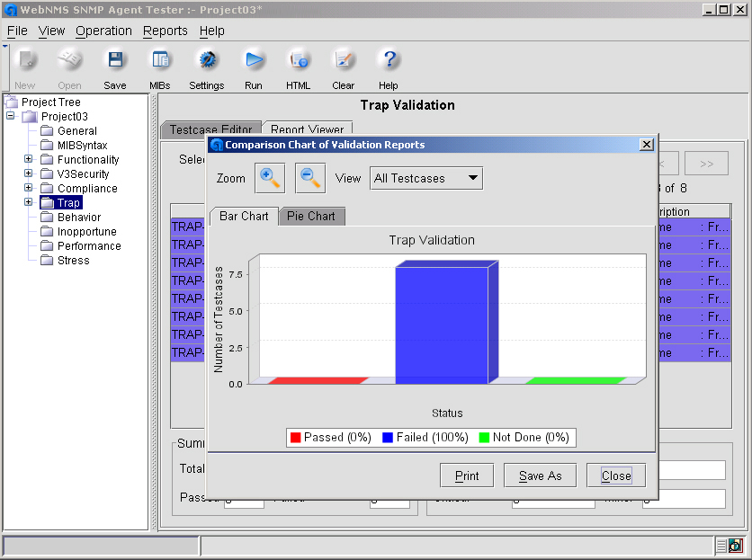Click the Save As button
This screenshot has width=752, height=560.
pyautogui.click(x=540, y=476)
